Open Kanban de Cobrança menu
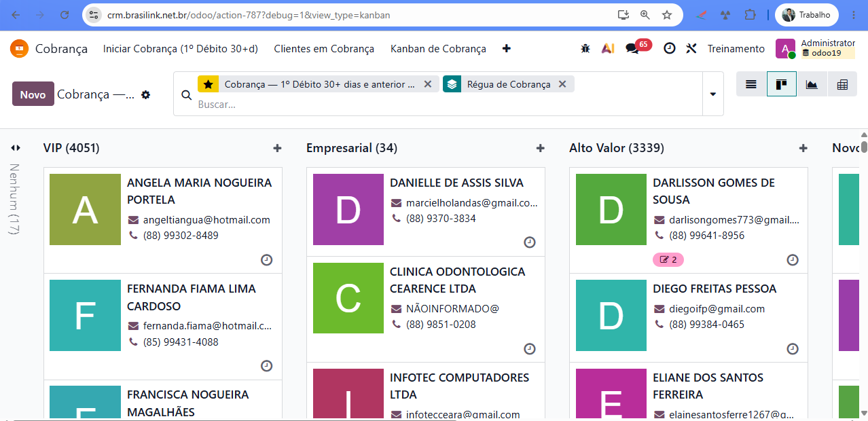Image resolution: width=868 pixels, height=421 pixels. coord(438,48)
